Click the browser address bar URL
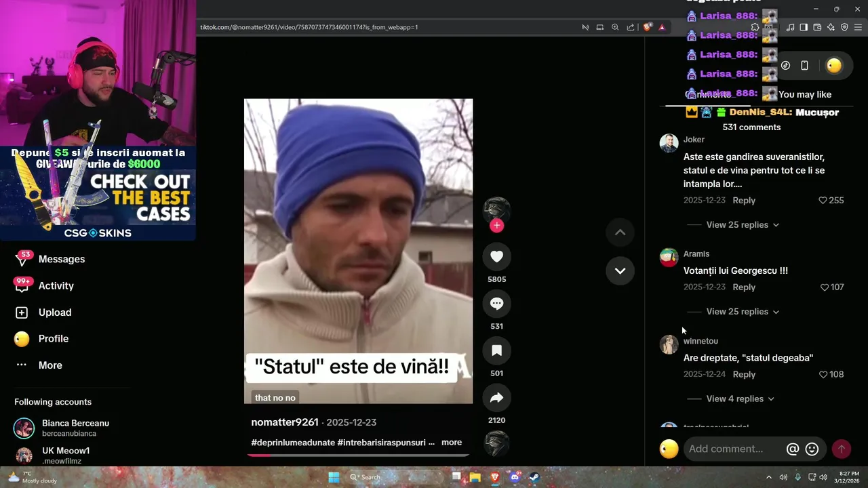 pyautogui.click(x=309, y=27)
